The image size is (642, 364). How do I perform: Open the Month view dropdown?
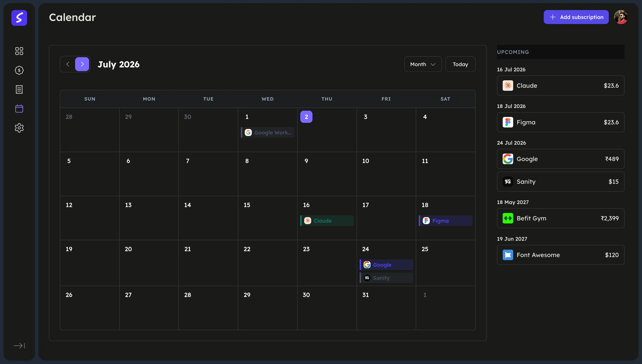[x=423, y=64]
